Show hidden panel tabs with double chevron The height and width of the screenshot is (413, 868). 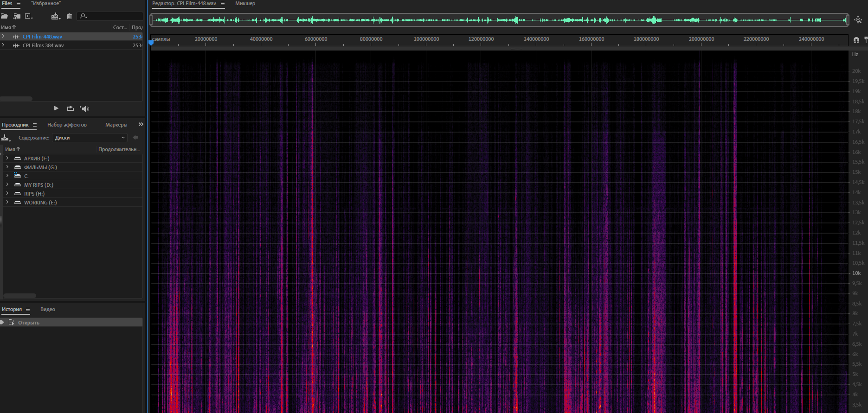[x=141, y=124]
